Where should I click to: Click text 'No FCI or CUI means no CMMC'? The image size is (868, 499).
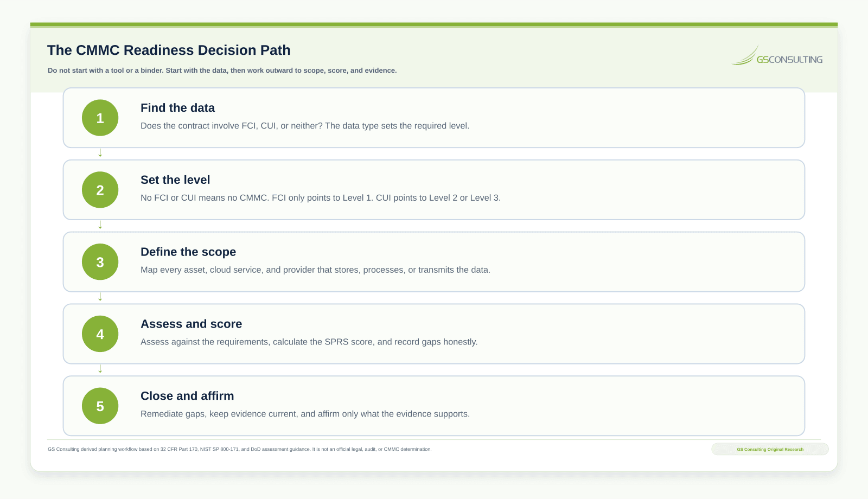coord(203,198)
